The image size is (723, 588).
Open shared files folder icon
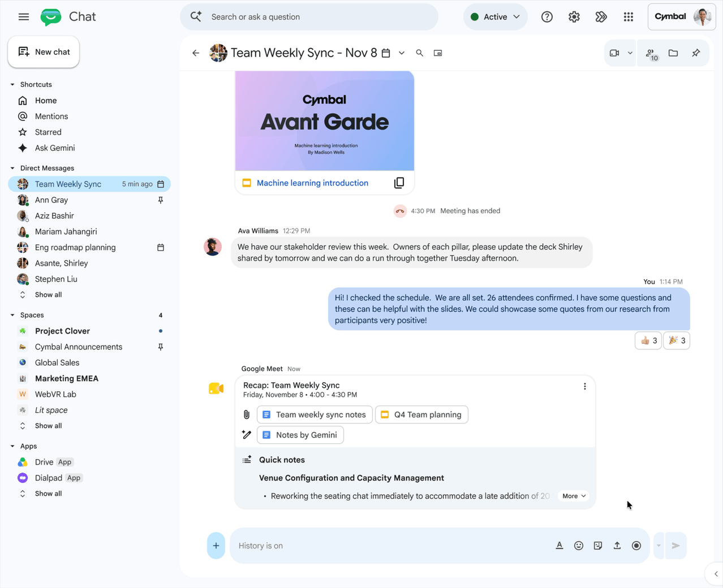point(673,53)
